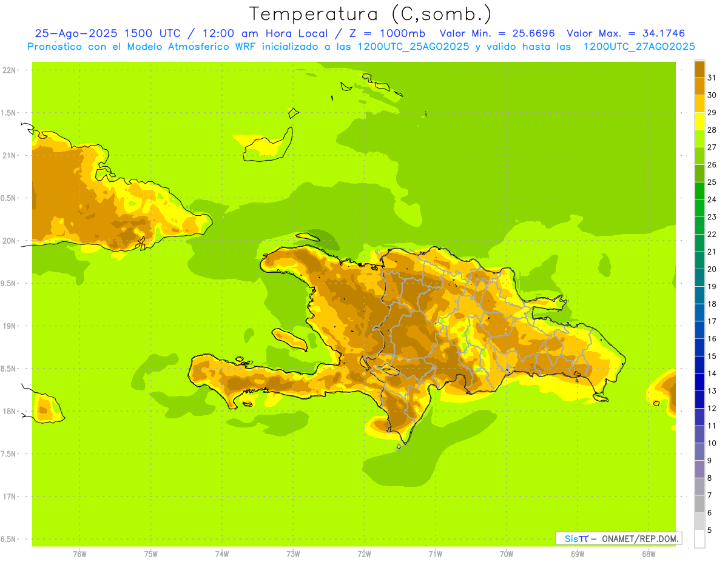Select the '25-Ago-2025 1500 UTC' date text
The height and width of the screenshot is (562, 728).
click(107, 34)
